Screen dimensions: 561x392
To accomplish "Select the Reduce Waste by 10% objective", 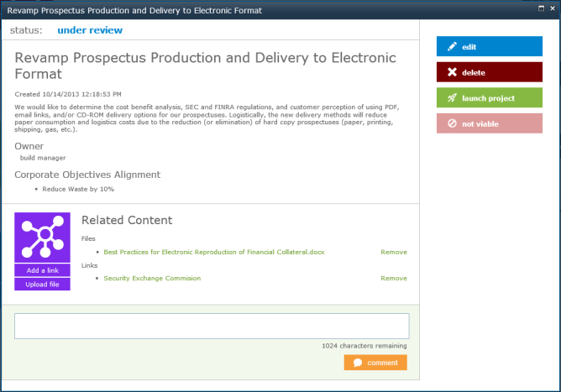I will (x=78, y=189).
